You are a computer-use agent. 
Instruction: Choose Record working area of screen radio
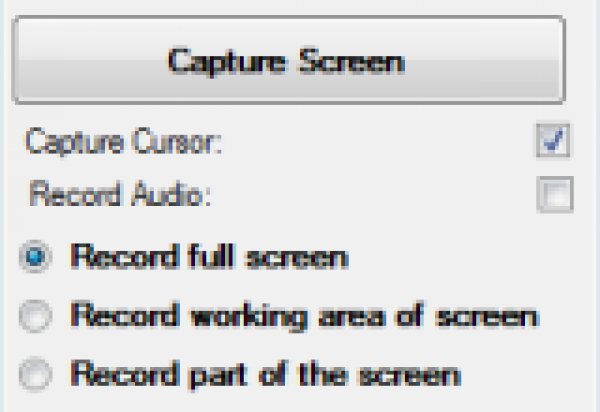(x=35, y=318)
